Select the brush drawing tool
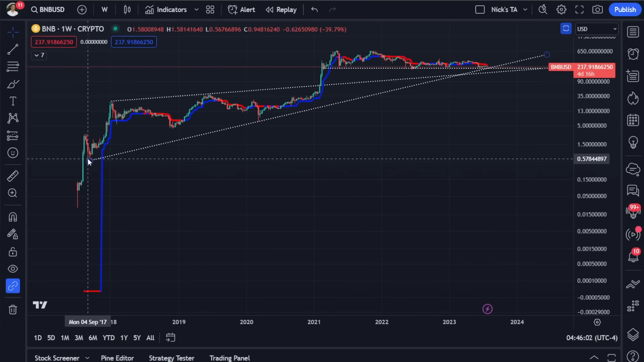This screenshot has height=362, width=644. click(13, 84)
